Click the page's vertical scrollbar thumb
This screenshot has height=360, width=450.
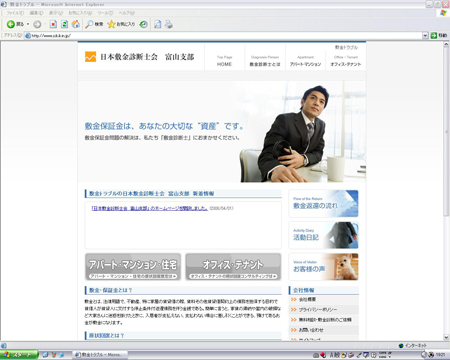(446, 131)
